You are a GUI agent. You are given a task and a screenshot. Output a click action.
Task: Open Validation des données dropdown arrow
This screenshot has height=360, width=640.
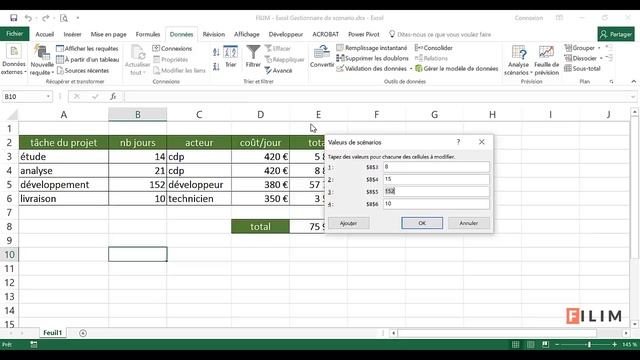[411, 69]
